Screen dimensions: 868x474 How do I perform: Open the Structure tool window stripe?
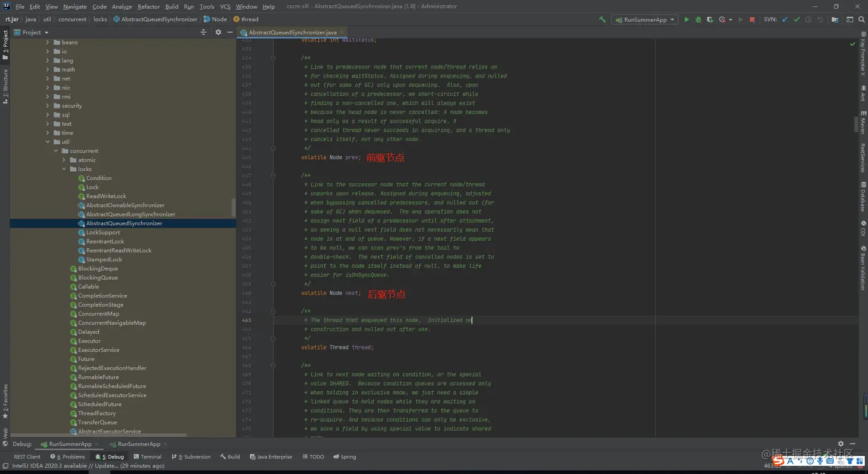tap(5, 86)
